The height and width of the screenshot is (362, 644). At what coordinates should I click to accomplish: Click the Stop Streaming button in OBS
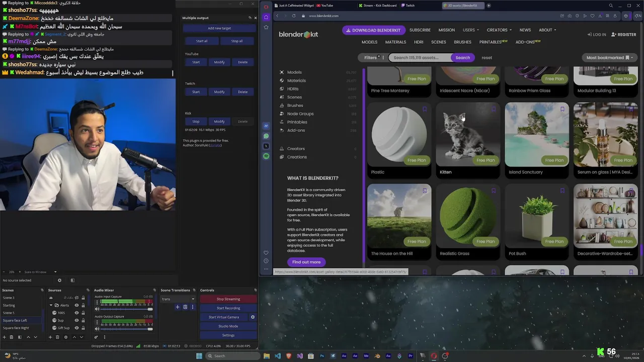228,299
